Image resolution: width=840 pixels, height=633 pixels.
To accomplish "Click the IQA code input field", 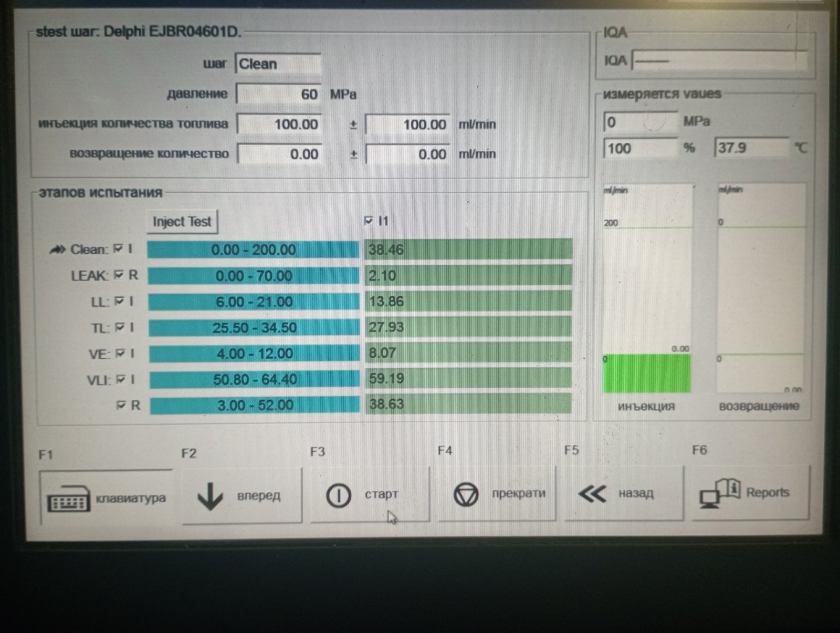I will click(719, 60).
